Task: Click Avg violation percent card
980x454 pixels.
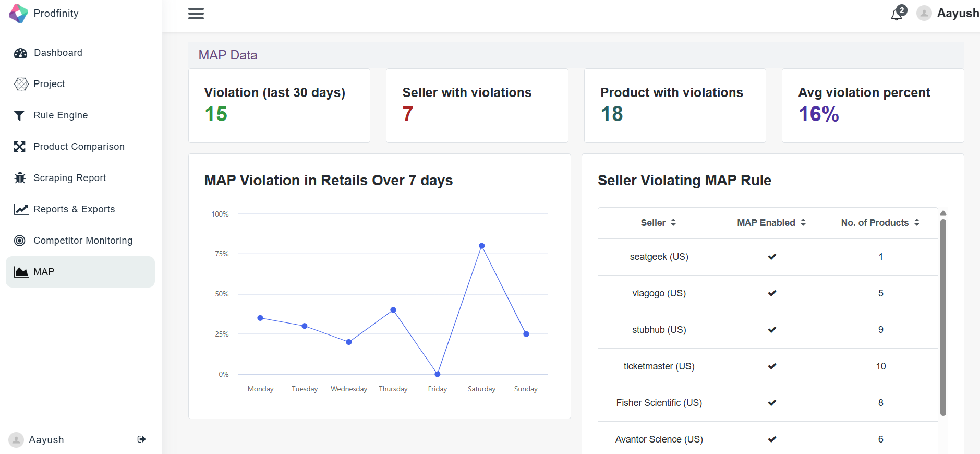Action: pos(873,106)
